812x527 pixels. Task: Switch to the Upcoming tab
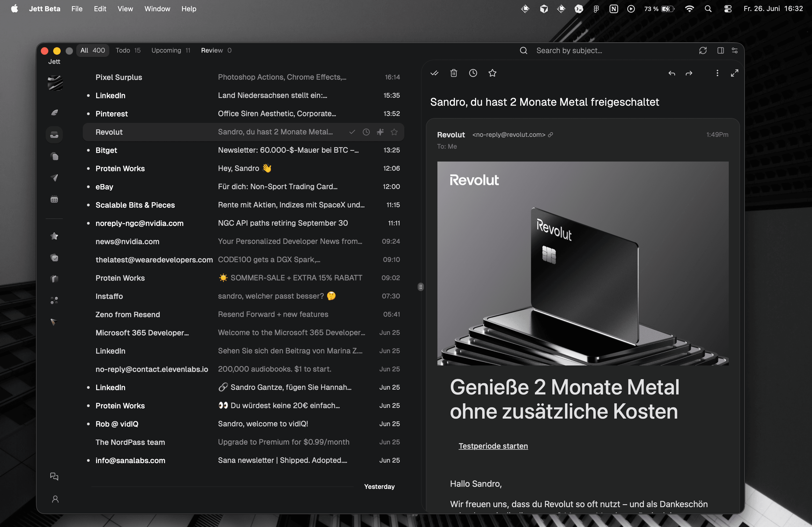pos(171,50)
